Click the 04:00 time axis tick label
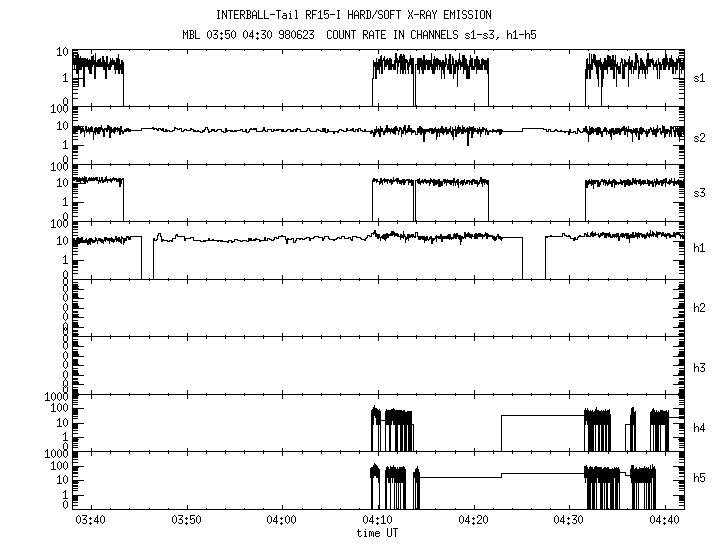Screen dimensions: 720x550 click(282, 521)
